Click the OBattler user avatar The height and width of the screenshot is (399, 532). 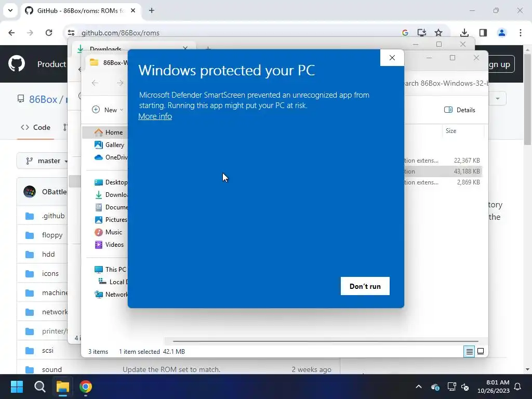[x=30, y=192]
